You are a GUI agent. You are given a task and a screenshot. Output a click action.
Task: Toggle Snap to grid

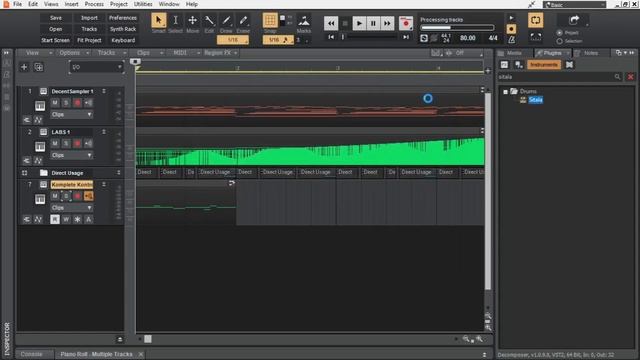coord(270,20)
